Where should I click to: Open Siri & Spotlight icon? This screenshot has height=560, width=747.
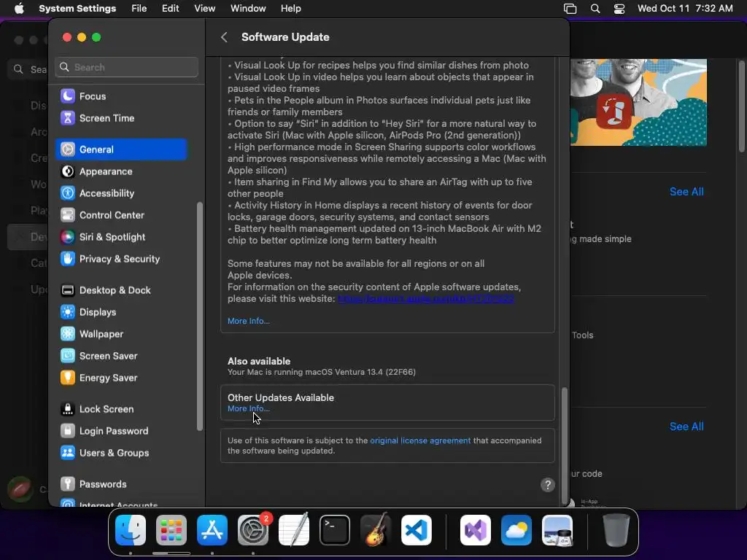point(68,237)
